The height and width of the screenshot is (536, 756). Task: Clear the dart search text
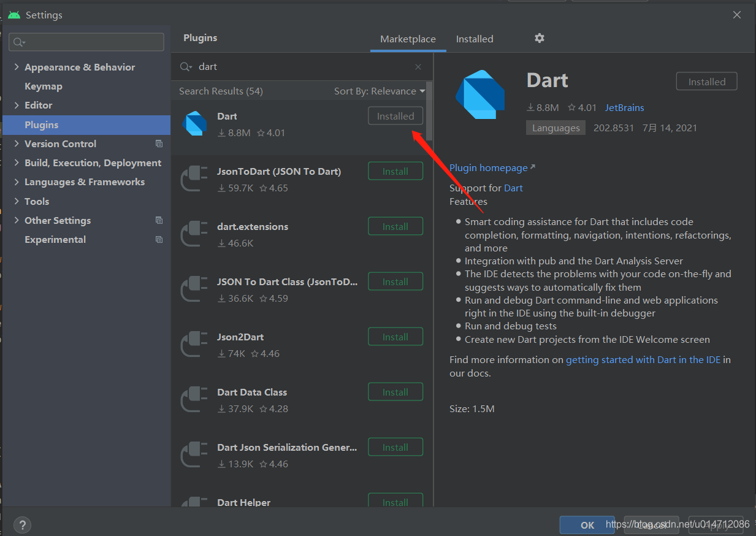coord(418,67)
